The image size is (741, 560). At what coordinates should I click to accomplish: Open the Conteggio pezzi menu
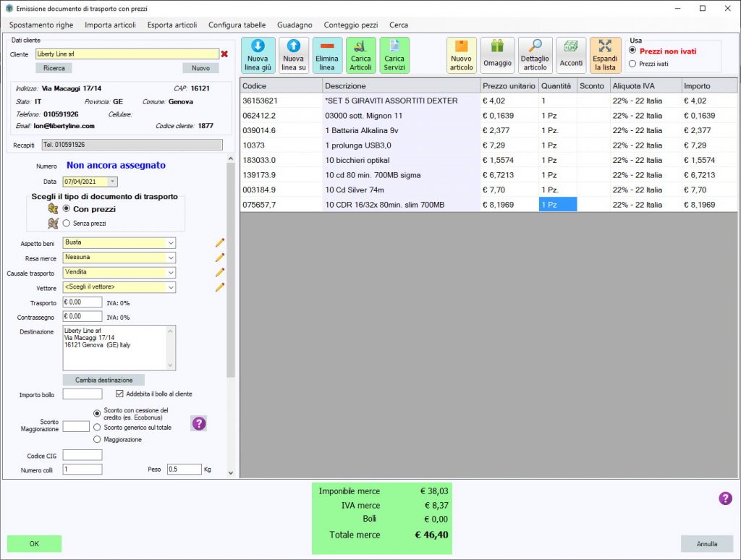tap(350, 25)
